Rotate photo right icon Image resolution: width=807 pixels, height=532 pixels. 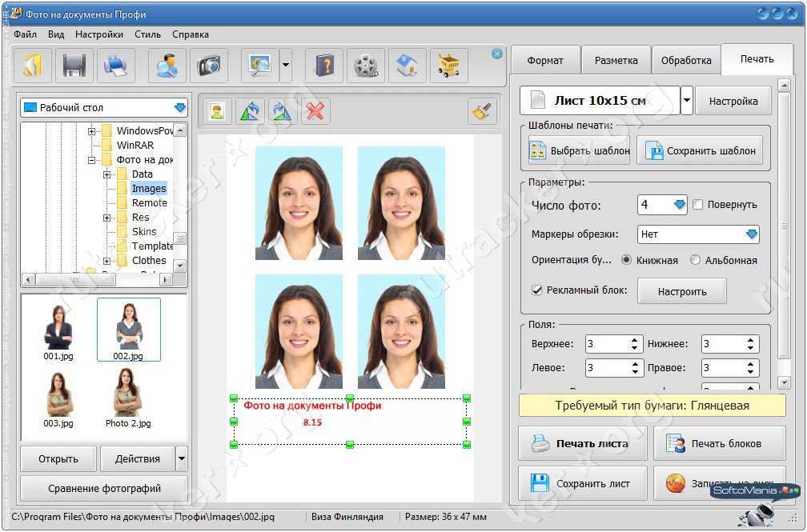(282, 110)
